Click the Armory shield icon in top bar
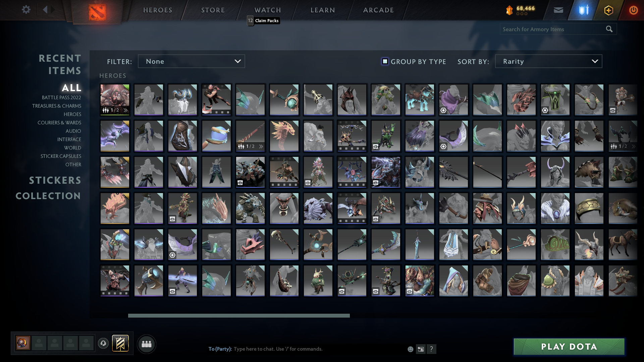This screenshot has height=362, width=644. pyautogui.click(x=583, y=10)
